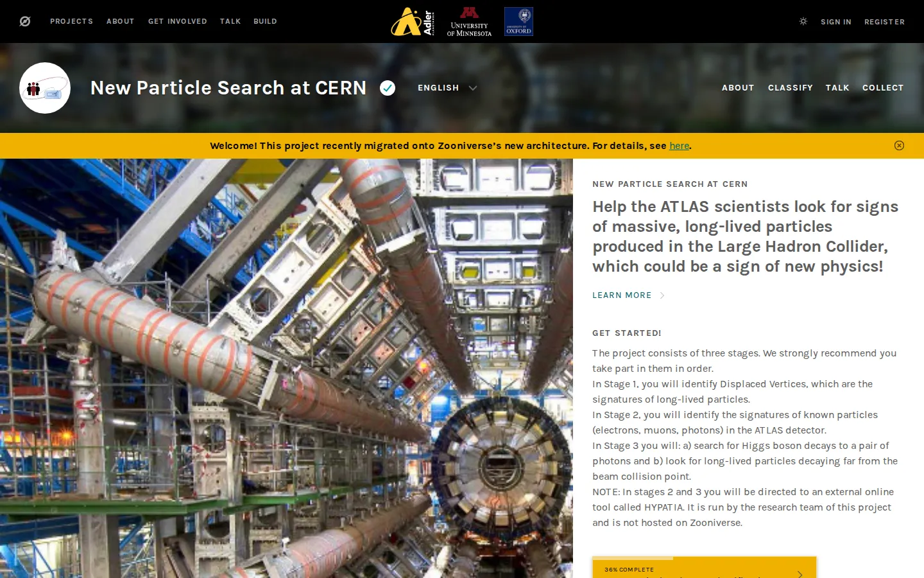Click the Adler Planetarium logo
The height and width of the screenshot is (578, 924).
click(413, 21)
